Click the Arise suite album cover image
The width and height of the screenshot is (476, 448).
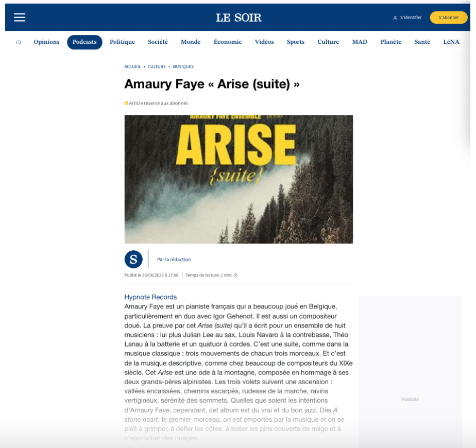tap(239, 179)
